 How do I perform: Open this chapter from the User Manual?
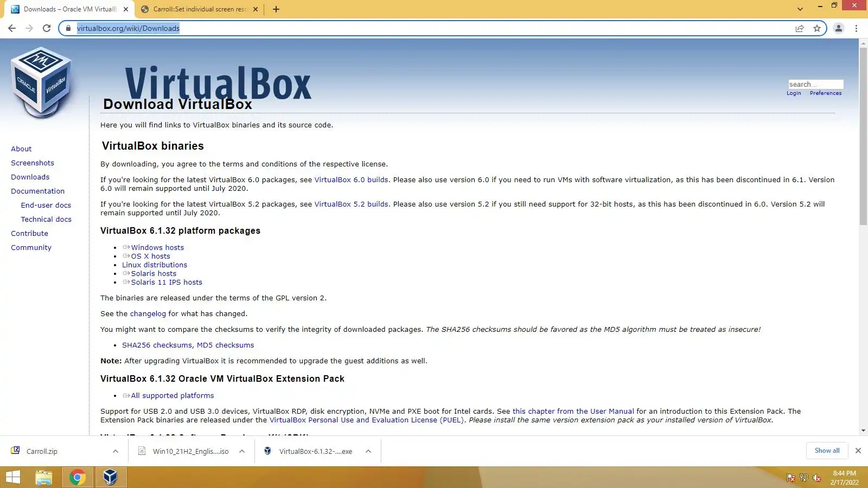pos(573,411)
